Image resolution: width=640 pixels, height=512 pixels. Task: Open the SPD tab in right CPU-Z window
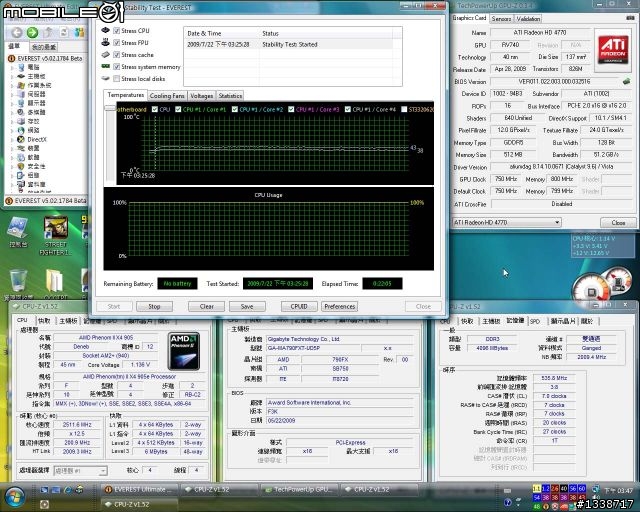(x=535, y=321)
